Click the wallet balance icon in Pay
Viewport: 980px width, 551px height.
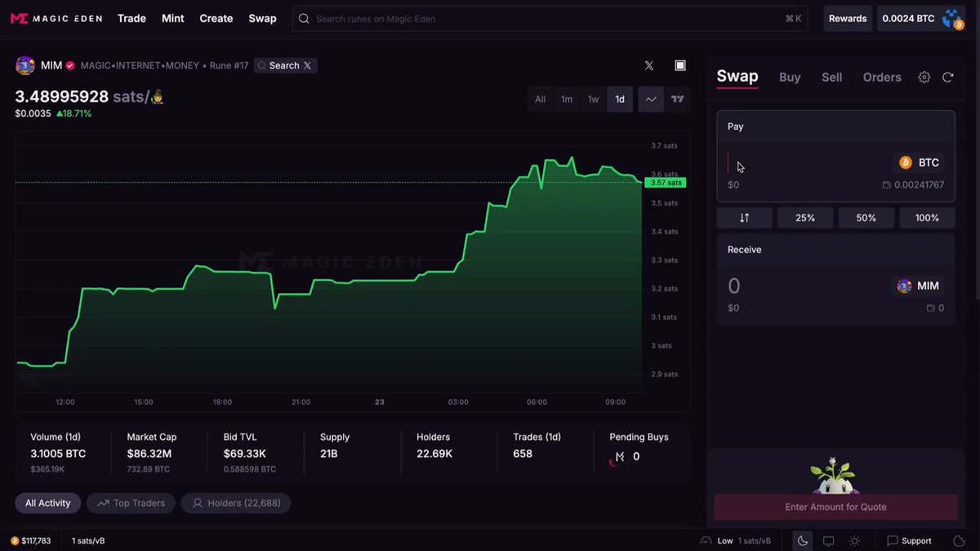click(887, 185)
